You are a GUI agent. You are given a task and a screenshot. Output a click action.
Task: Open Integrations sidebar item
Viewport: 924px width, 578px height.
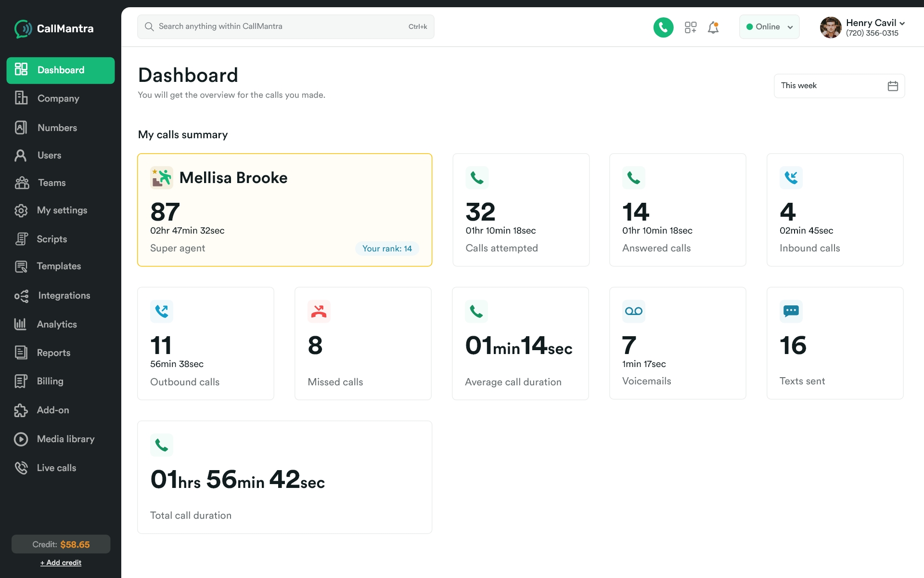click(x=64, y=295)
